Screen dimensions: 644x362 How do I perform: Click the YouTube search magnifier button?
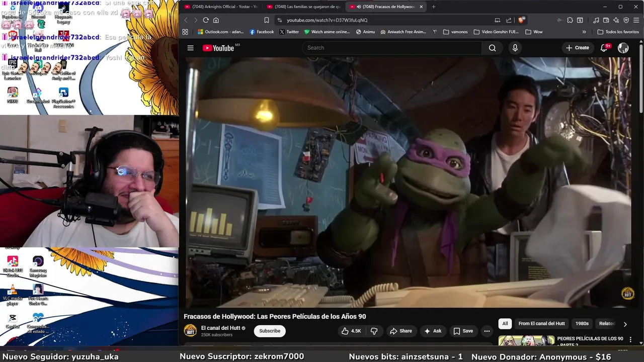(492, 48)
